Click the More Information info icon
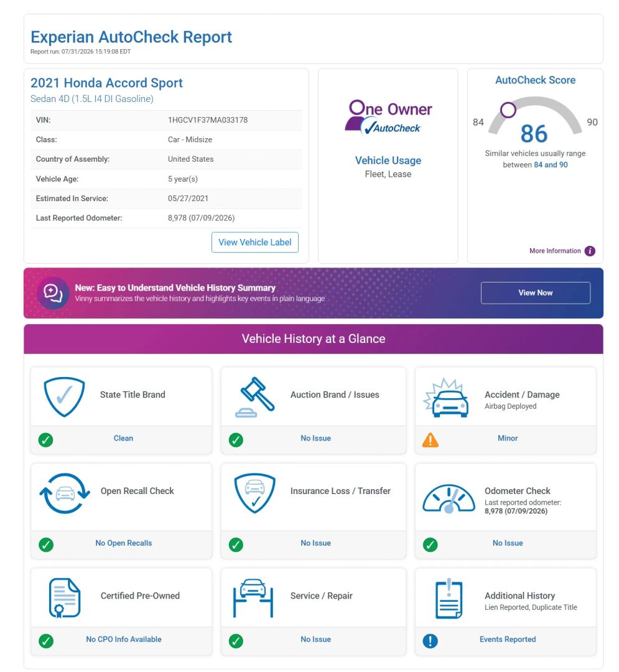This screenshot has height=672, width=619. click(590, 251)
